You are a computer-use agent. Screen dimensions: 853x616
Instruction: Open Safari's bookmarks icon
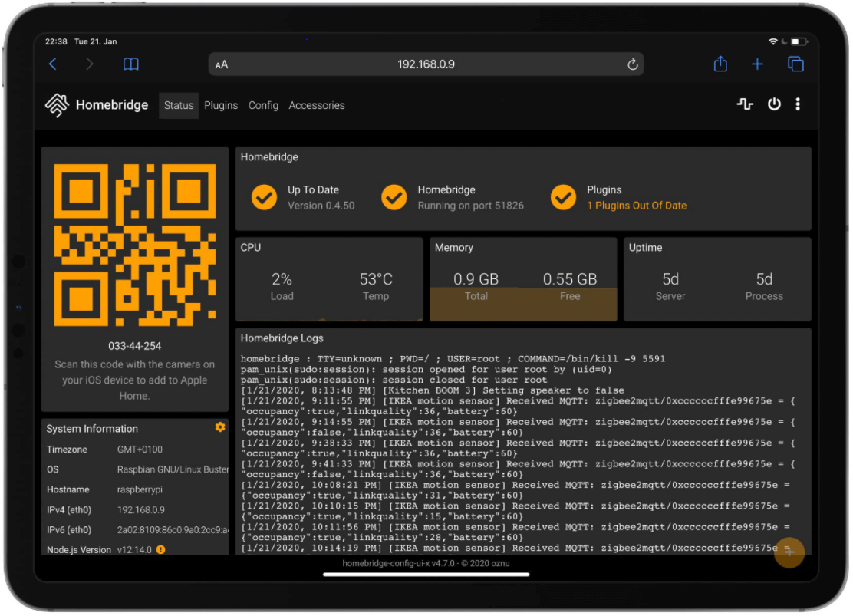(130, 64)
